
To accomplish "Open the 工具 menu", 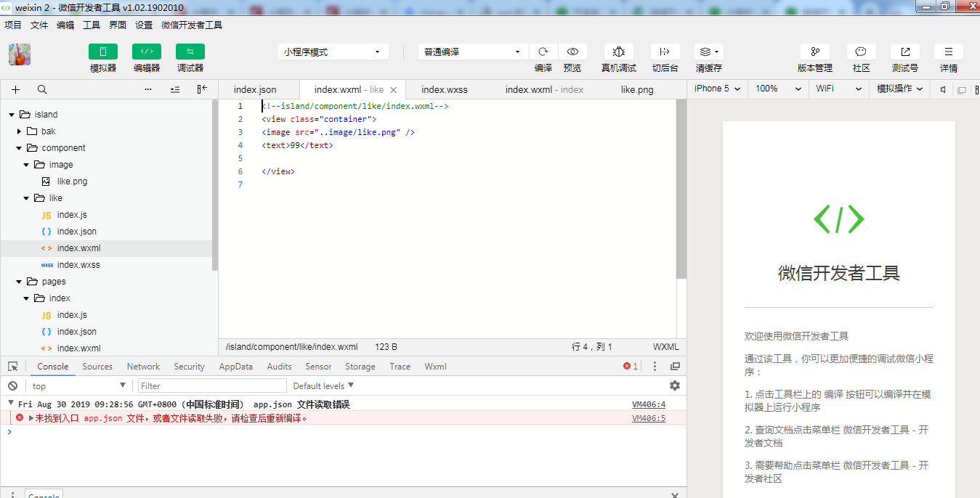I will coord(92,25).
